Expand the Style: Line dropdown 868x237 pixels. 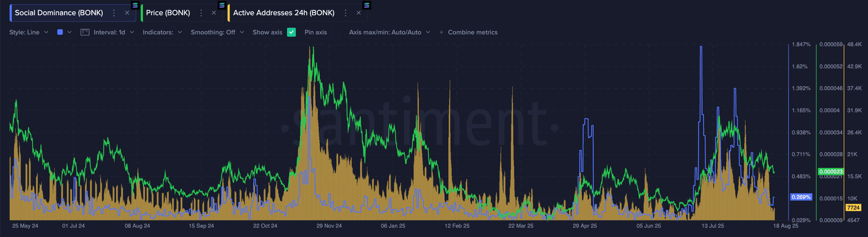(29, 32)
